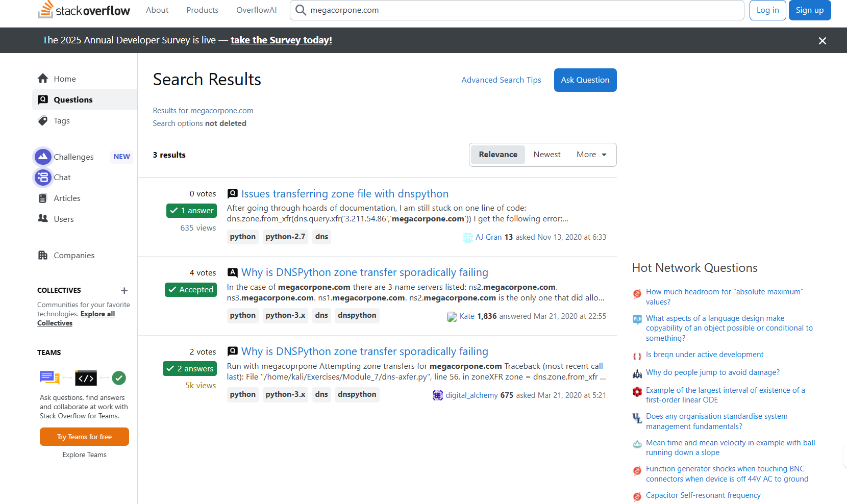Click python-3.x tag on the 2-answers result
The width and height of the screenshot is (847, 504).
285,394
